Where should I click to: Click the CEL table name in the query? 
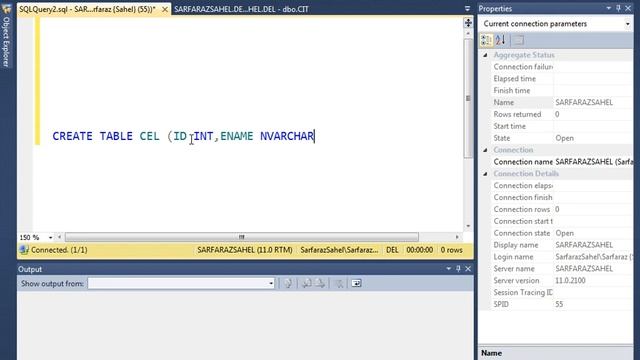pyautogui.click(x=149, y=136)
